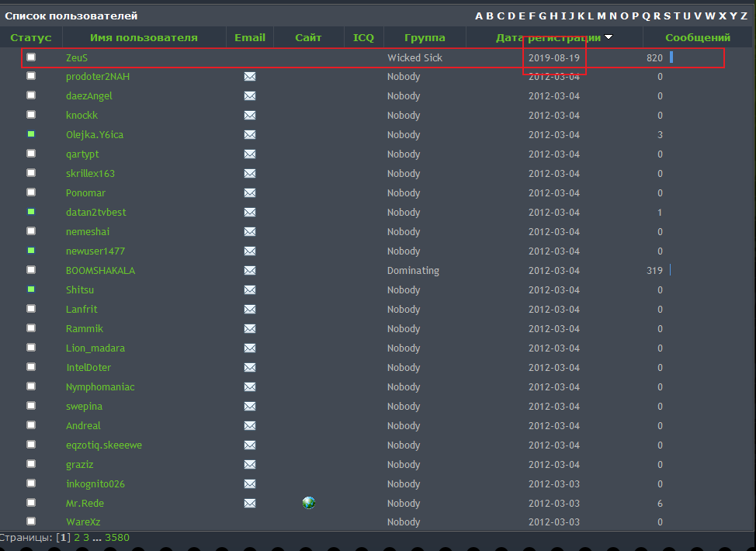Click ZeuS message count 820
This screenshot has height=551, width=756.
click(x=655, y=58)
